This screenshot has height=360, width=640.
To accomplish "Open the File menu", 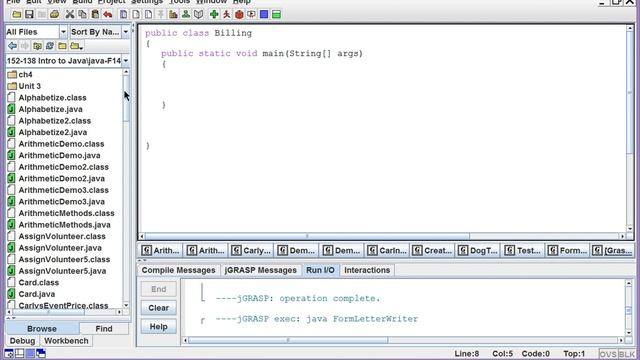I will [13, 2].
